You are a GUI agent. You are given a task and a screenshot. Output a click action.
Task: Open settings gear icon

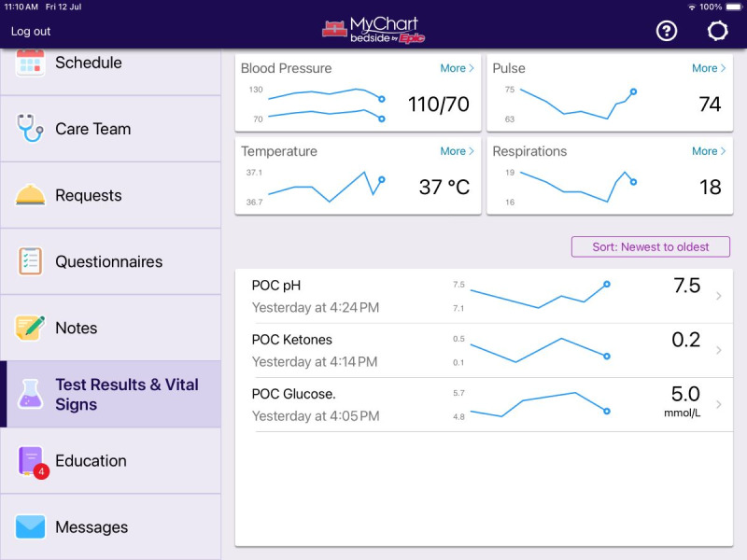717,32
